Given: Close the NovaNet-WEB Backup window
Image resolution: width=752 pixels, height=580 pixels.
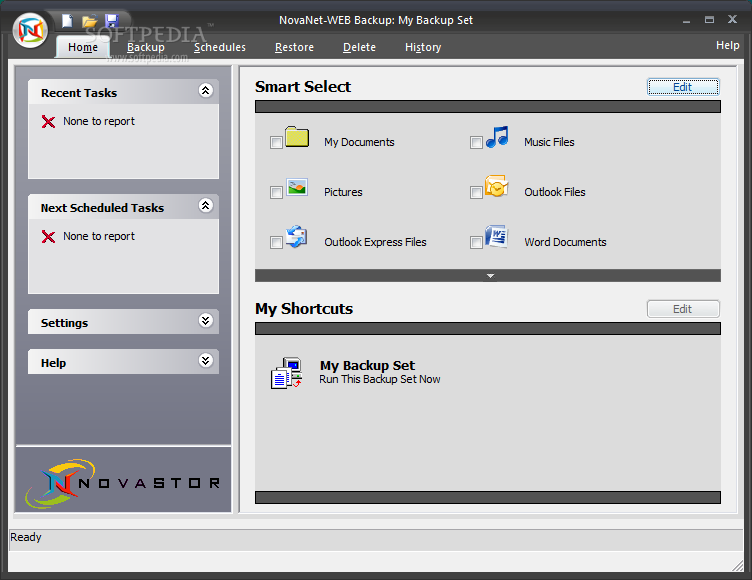Looking at the screenshot, I should click(732, 19).
